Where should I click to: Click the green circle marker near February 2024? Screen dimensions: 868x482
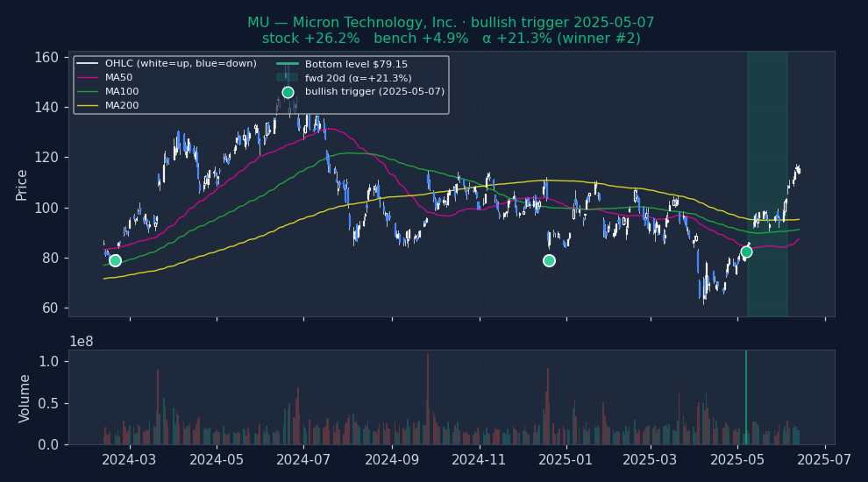point(115,260)
